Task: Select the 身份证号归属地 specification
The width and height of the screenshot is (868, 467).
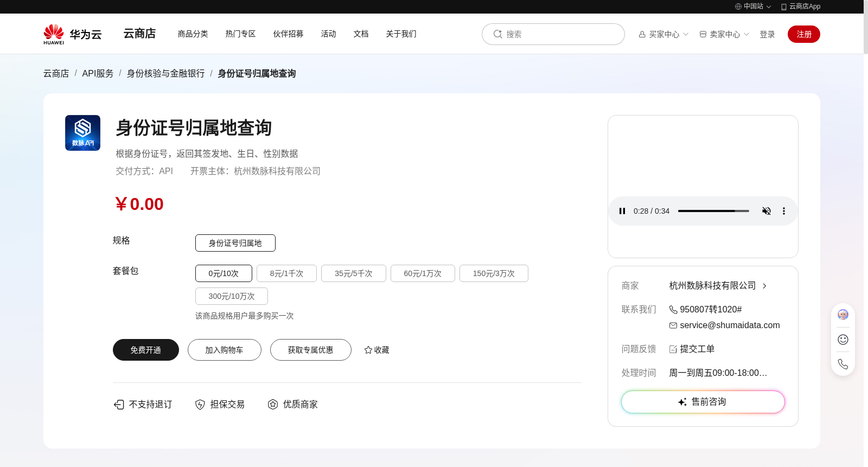Action: [x=235, y=243]
